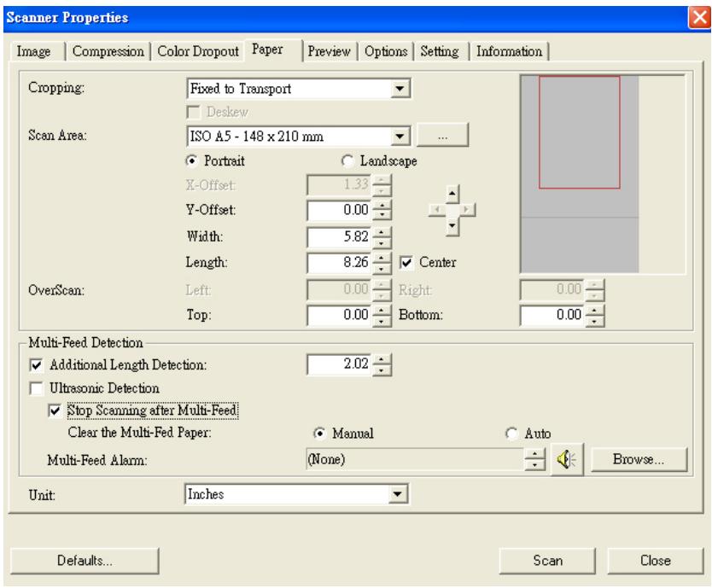Decrease Y-Offset with down stepper
The width and height of the screenshot is (712, 588).
click(382, 216)
